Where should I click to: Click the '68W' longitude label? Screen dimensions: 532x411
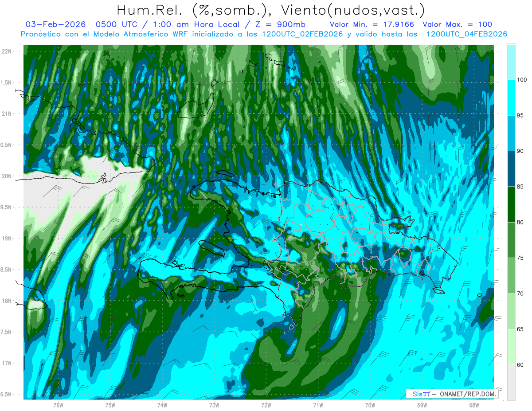click(474, 405)
